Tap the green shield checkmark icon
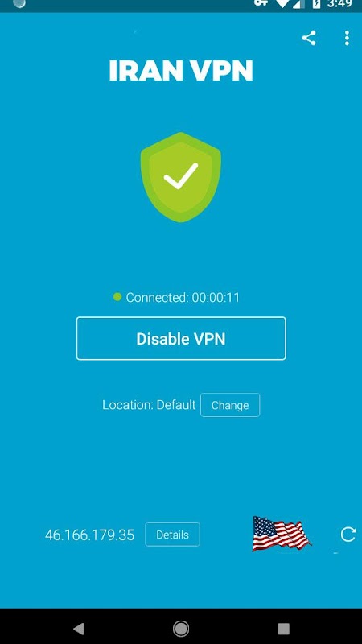Image resolution: width=362 pixels, height=644 pixels. pyautogui.click(x=180, y=177)
